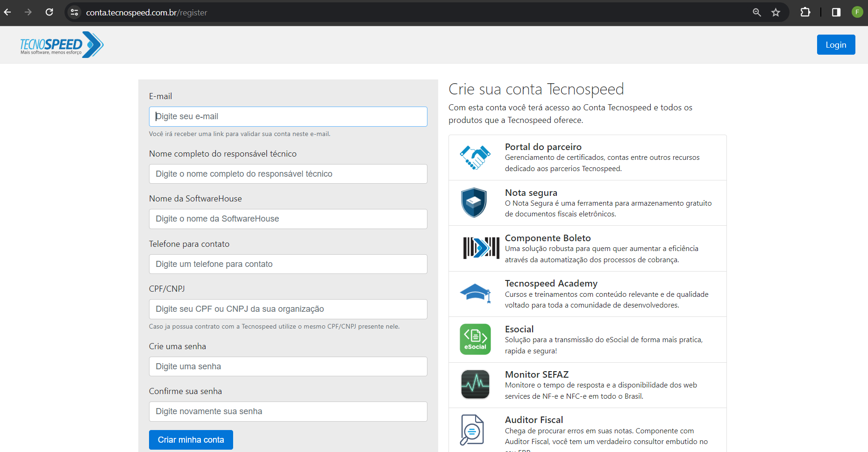Click the Telefone para contato field
Viewport: 868px width, 452px height.
click(x=288, y=264)
